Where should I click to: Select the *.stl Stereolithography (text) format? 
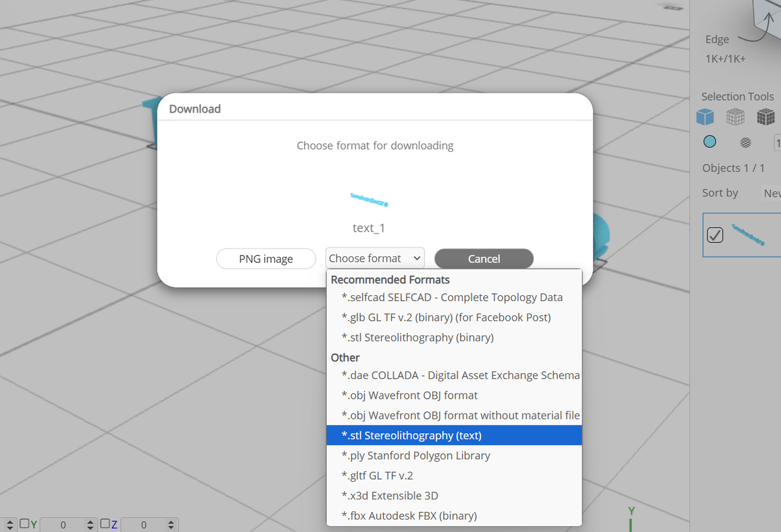pyautogui.click(x=411, y=435)
